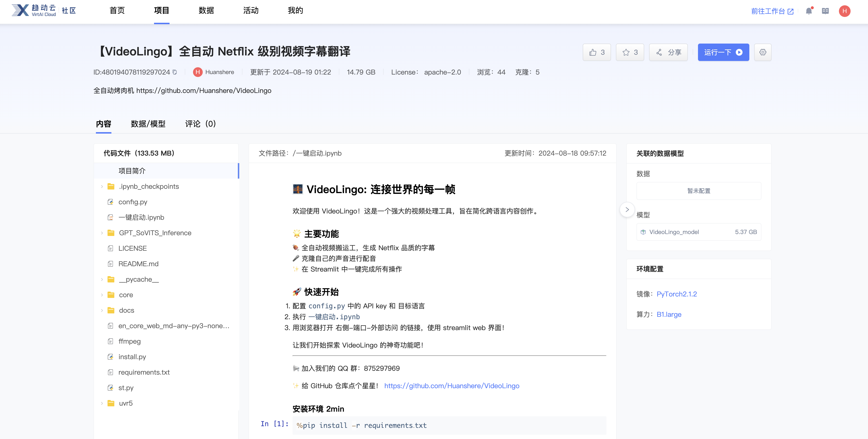Open the documentation book icon

tap(825, 11)
